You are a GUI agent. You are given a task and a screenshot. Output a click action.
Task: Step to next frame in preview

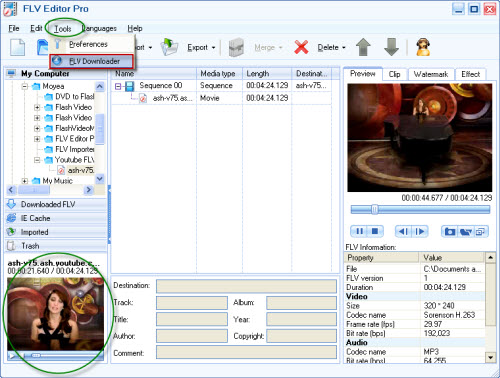[x=420, y=231]
